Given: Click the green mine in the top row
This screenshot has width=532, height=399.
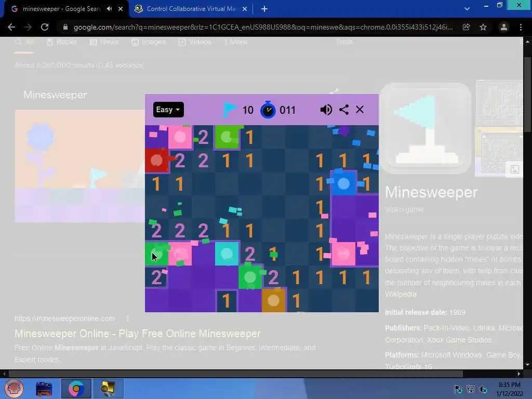Looking at the screenshot, I should (x=227, y=137).
